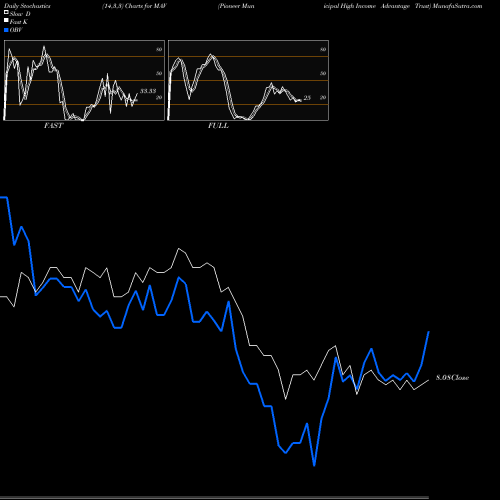Click the Slow D legend text
The height and width of the screenshot is (500, 500).
[20, 14]
